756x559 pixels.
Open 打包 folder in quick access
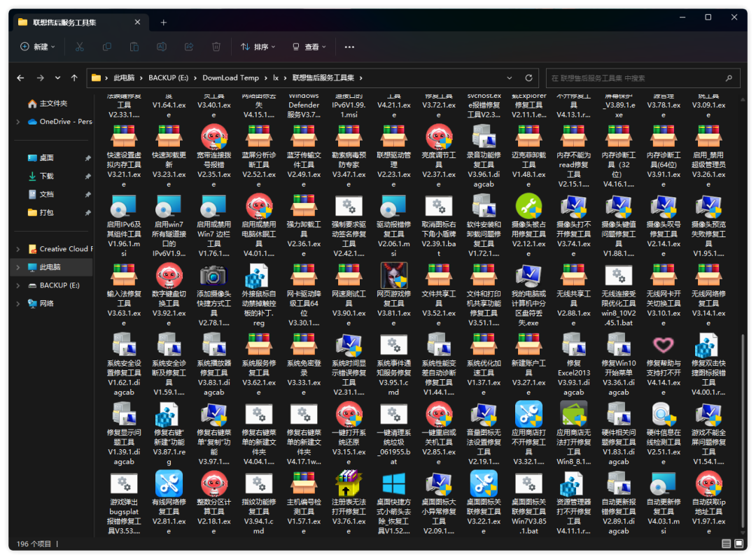click(46, 213)
